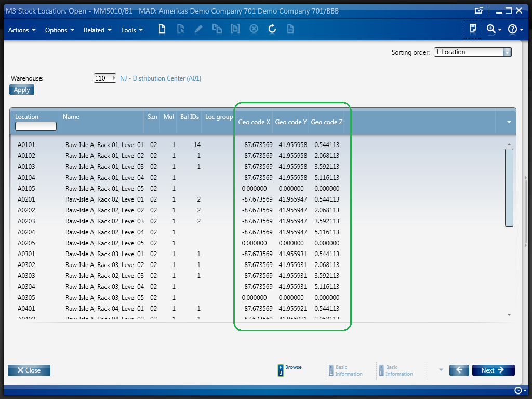
Task: Click the Location filter input field
Action: coord(36,126)
